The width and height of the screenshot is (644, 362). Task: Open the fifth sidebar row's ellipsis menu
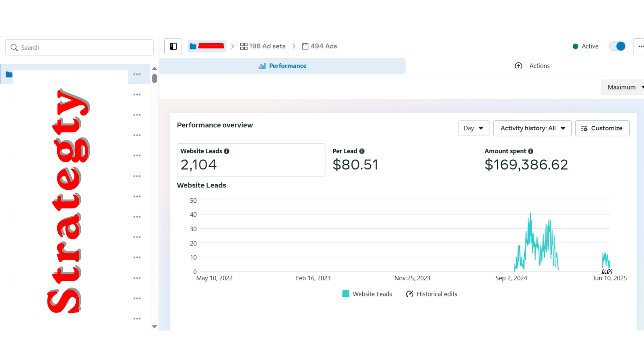[137, 156]
